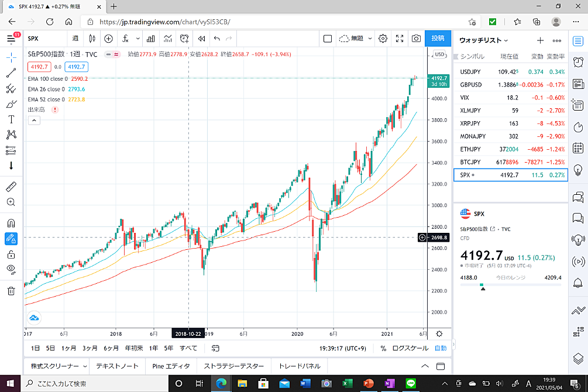This screenshot has width=588, height=392.
Task: Expand the indicator templates dropdown arrow
Action: 138,38
